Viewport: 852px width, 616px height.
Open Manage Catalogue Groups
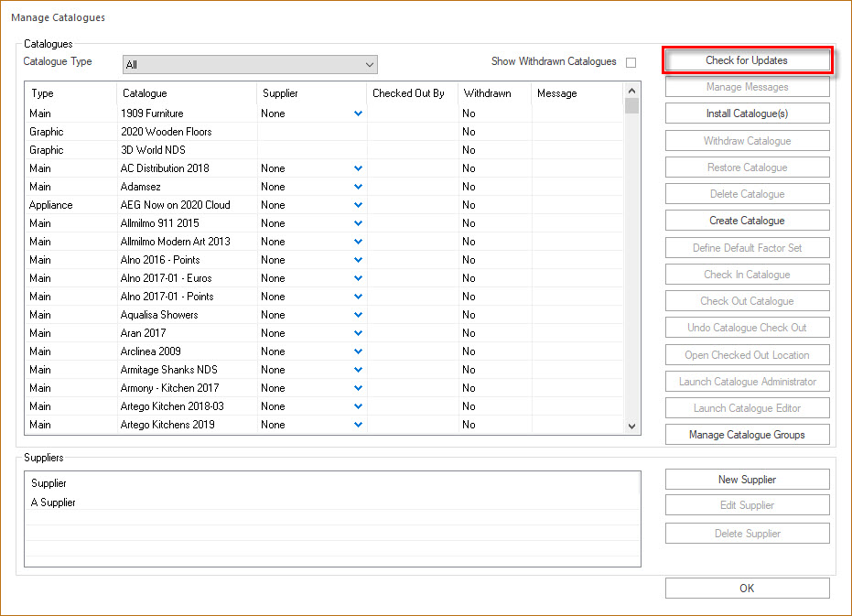(x=747, y=434)
